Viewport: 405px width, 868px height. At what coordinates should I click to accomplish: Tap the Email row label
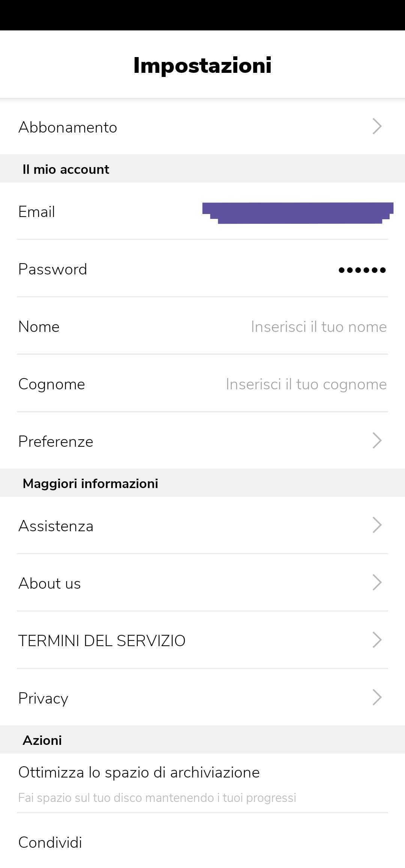point(37,212)
